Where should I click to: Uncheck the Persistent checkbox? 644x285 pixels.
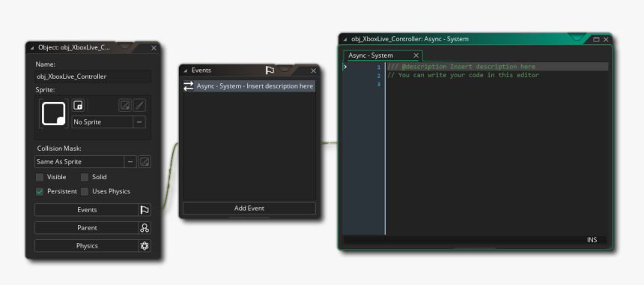pos(40,192)
